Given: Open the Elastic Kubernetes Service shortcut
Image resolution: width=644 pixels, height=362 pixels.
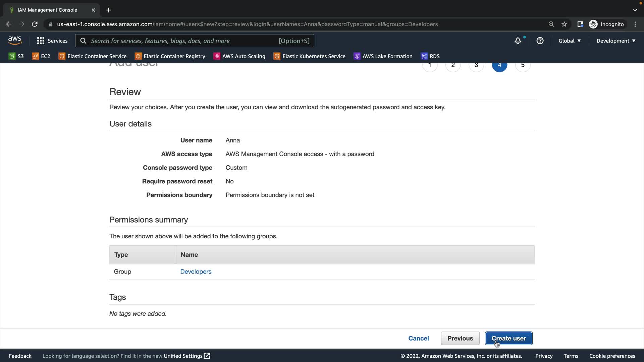Looking at the screenshot, I should click(309, 56).
